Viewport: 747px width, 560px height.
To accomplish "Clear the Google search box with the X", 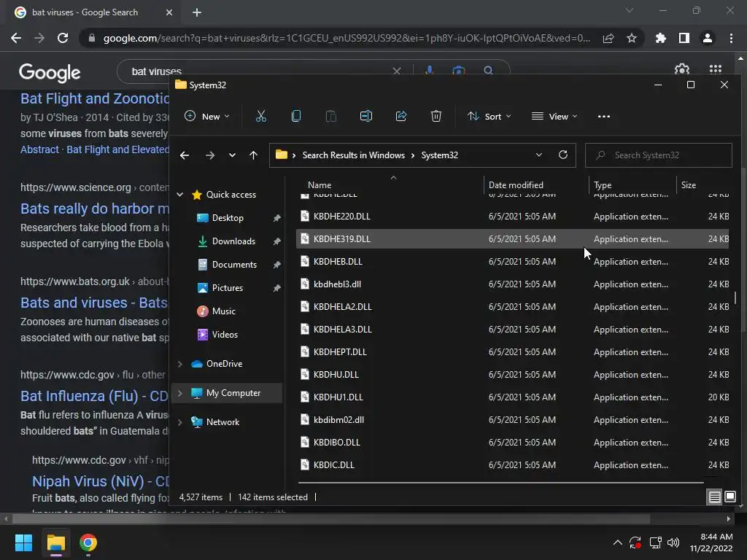I will click(396, 71).
